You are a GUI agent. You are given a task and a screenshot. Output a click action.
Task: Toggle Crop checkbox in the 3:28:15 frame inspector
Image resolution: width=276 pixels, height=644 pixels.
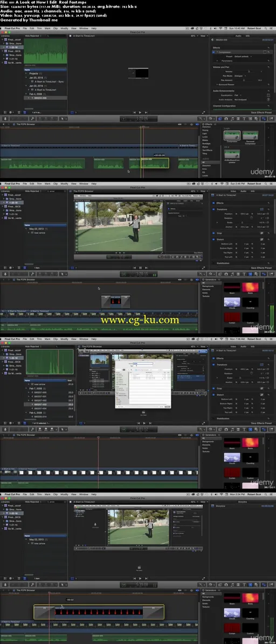click(x=213, y=233)
